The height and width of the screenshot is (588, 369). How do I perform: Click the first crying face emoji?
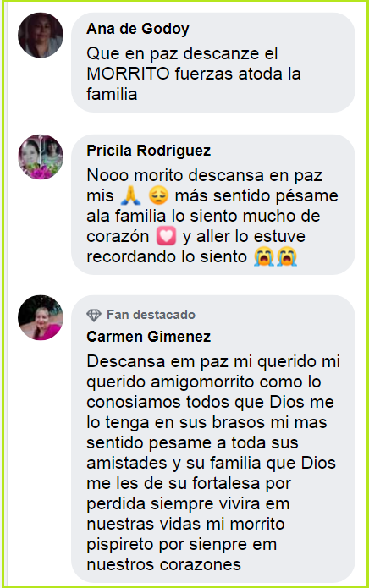tap(263, 257)
